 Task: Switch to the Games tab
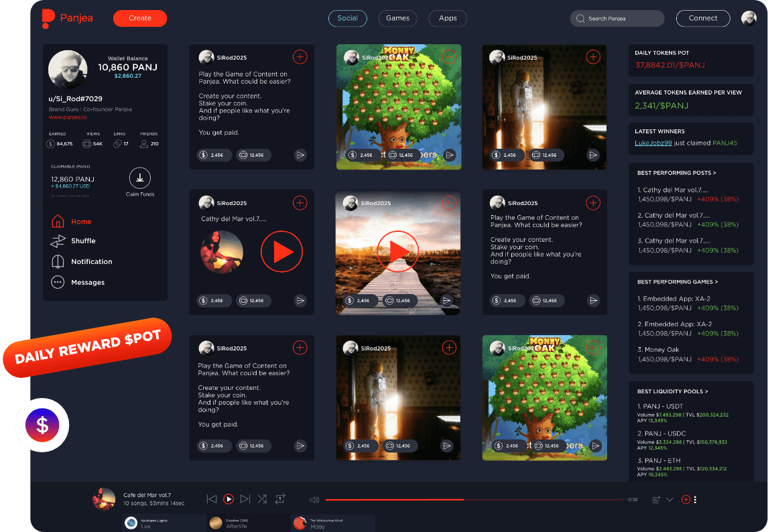click(397, 18)
